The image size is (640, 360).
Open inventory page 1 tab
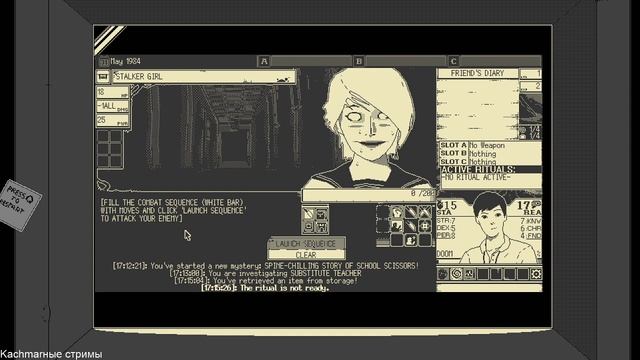(x=531, y=73)
